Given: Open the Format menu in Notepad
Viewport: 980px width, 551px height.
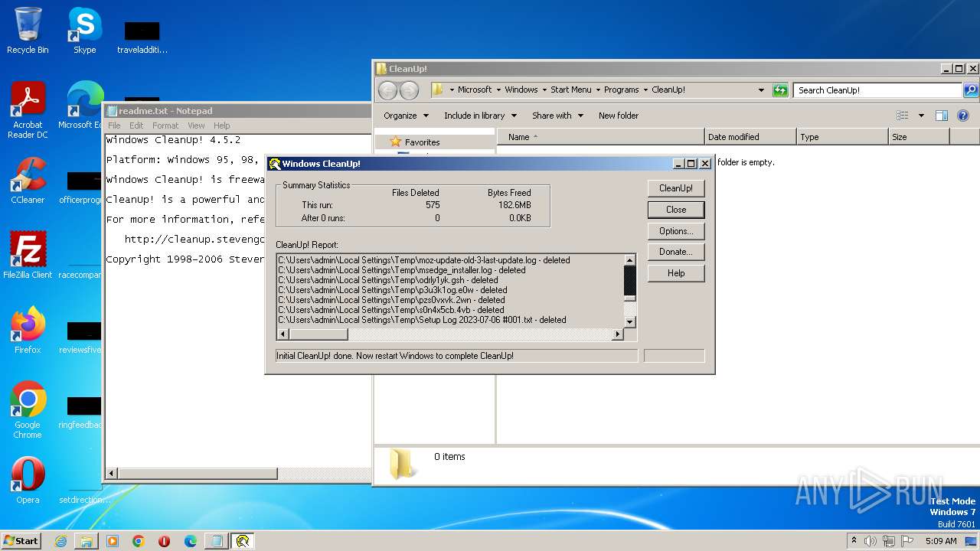Looking at the screenshot, I should [x=165, y=126].
